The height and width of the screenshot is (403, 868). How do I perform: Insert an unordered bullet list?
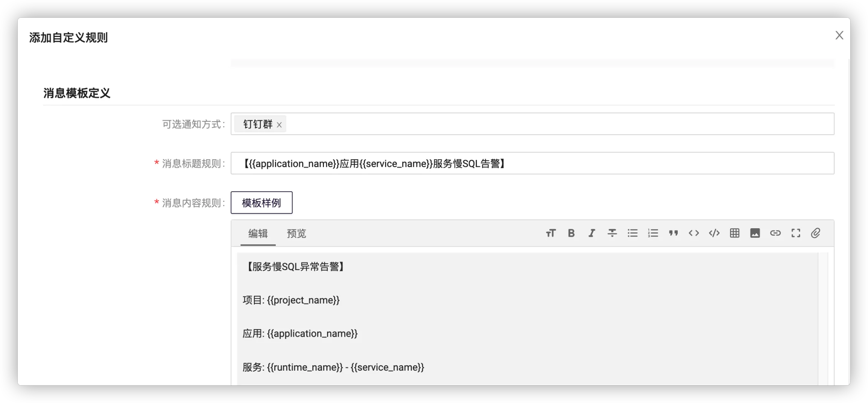633,233
